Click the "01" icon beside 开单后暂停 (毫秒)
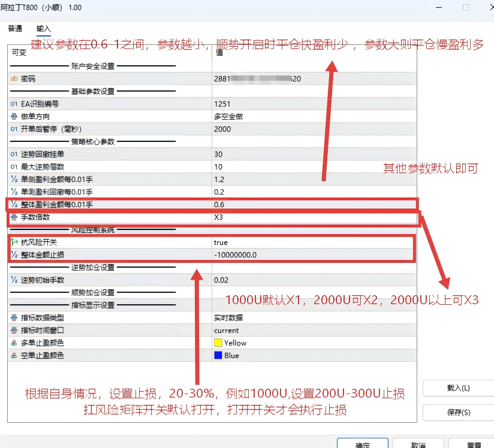Viewport: 494px width, 448px height. (x=13, y=129)
